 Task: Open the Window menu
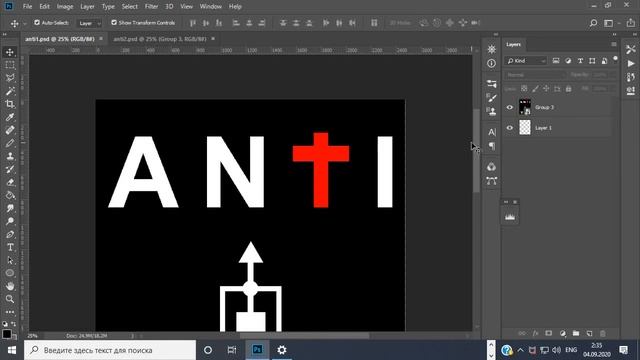click(x=211, y=7)
